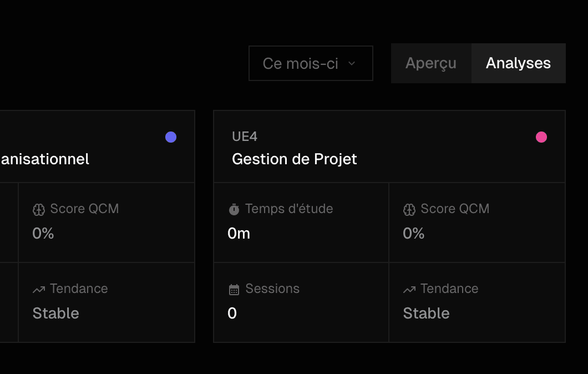The width and height of the screenshot is (588, 374).
Task: Toggle the purple indicator on the organisationnel card
Action: coord(171,137)
